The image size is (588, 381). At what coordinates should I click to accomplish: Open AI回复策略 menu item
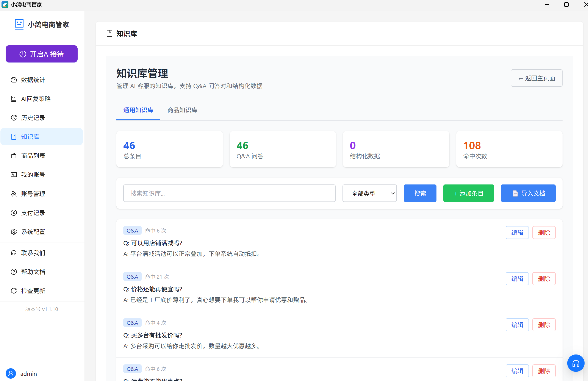42,99
